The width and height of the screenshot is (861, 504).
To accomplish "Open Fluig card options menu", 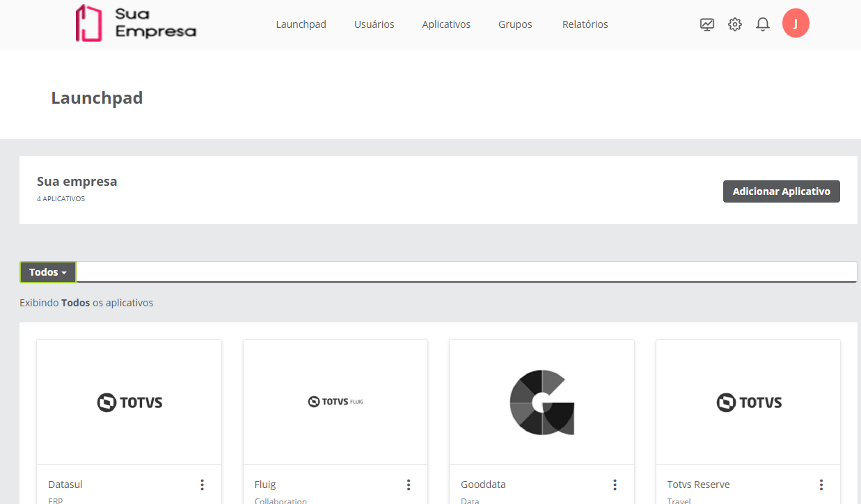I will coord(409,485).
